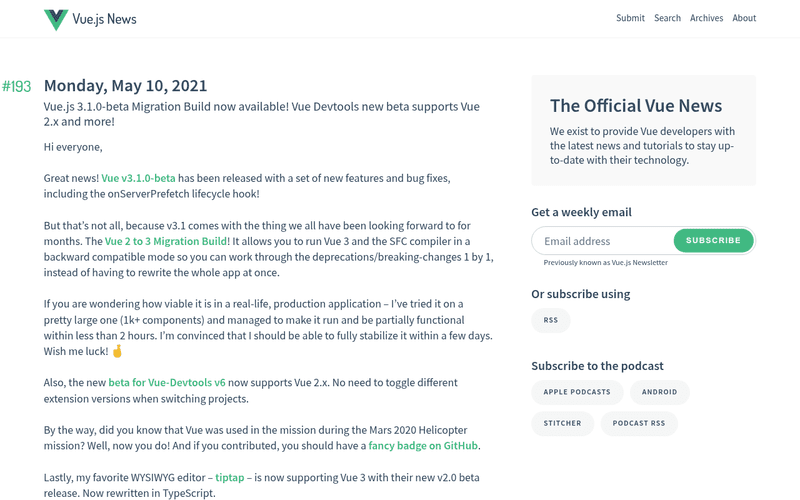Subscribe via the RSS pill button

tap(551, 320)
